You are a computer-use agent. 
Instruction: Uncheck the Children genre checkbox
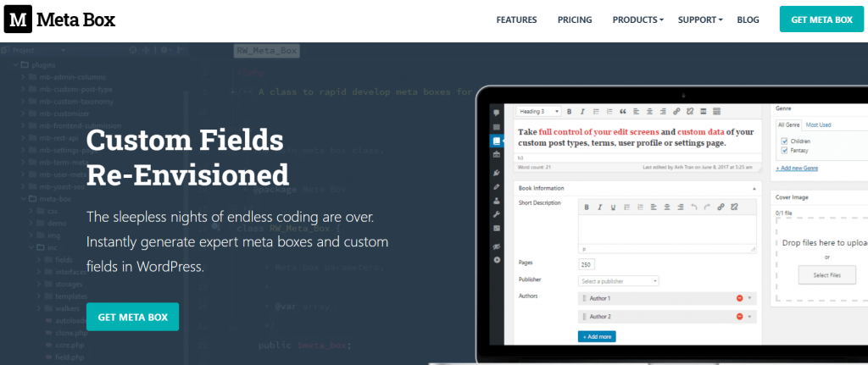(x=784, y=141)
